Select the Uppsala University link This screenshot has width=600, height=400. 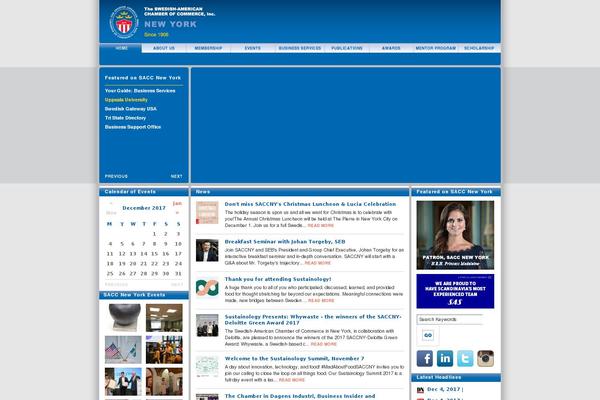(x=126, y=100)
